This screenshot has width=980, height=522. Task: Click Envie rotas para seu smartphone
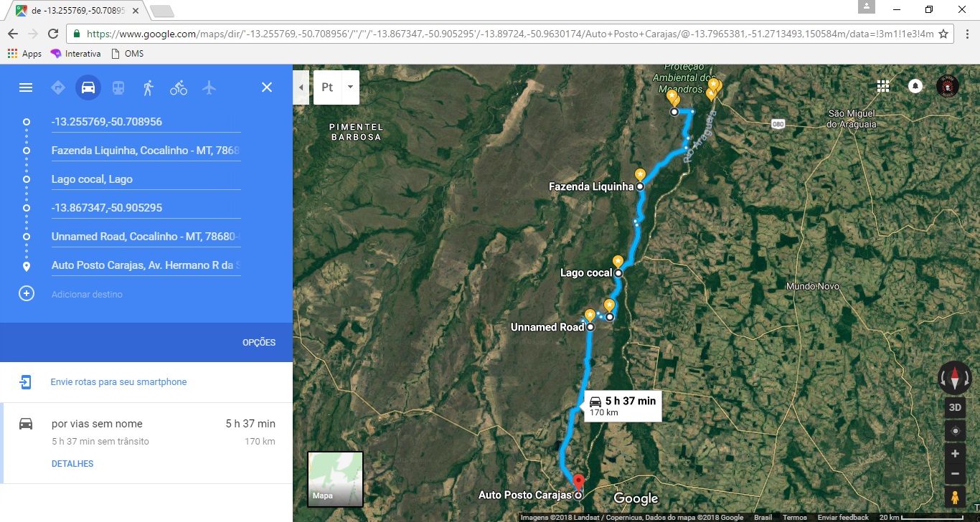point(118,382)
